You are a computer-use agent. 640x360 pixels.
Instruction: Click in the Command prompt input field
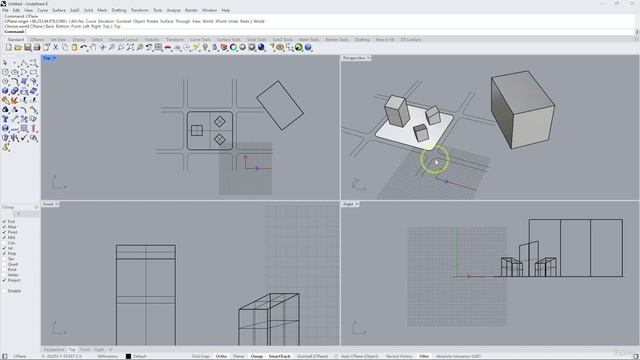(329, 31)
